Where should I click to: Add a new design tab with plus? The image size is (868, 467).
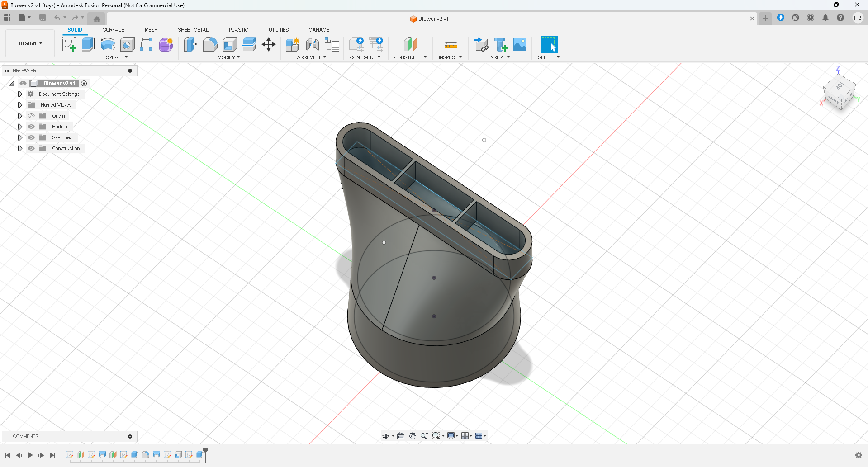pyautogui.click(x=765, y=19)
